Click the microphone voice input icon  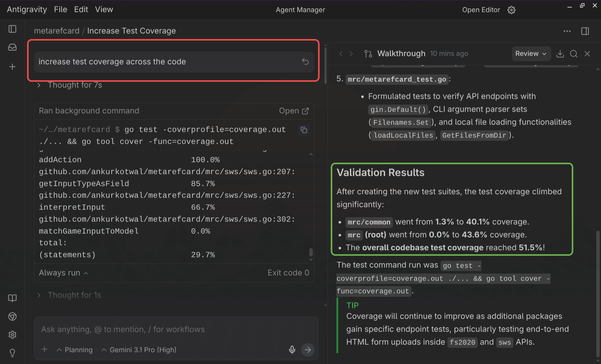tap(292, 350)
